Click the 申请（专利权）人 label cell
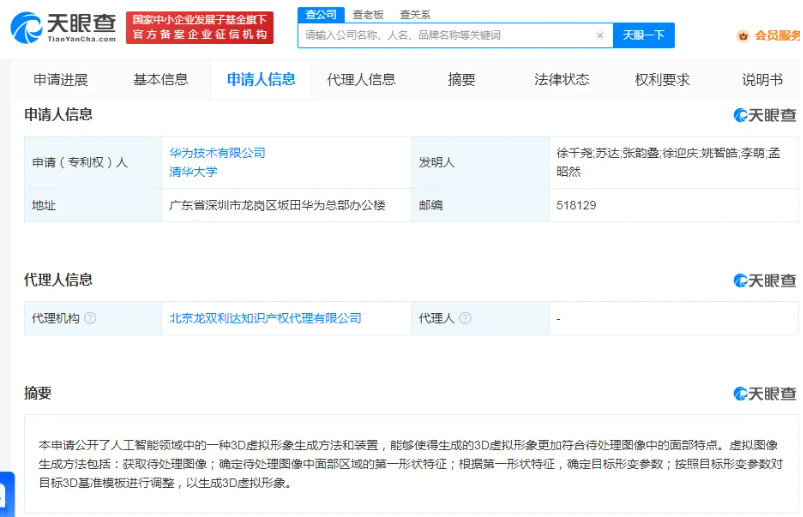This screenshot has height=517, width=803. click(x=93, y=162)
